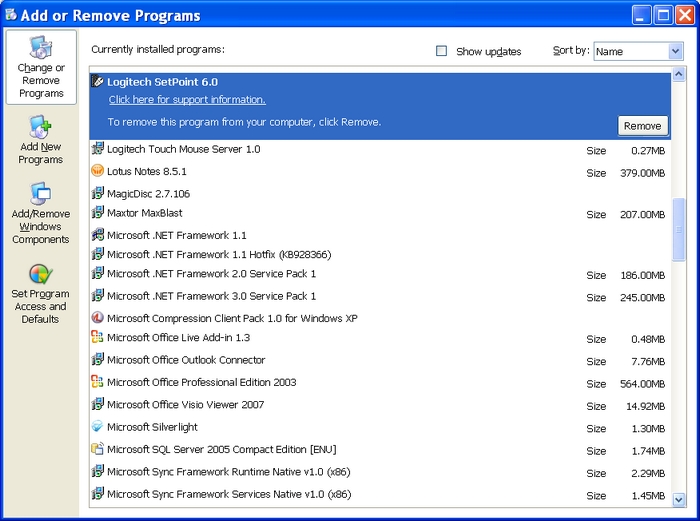The image size is (700, 521).
Task: Click the MagicDisc 2.7.106 icon
Action: (x=98, y=193)
